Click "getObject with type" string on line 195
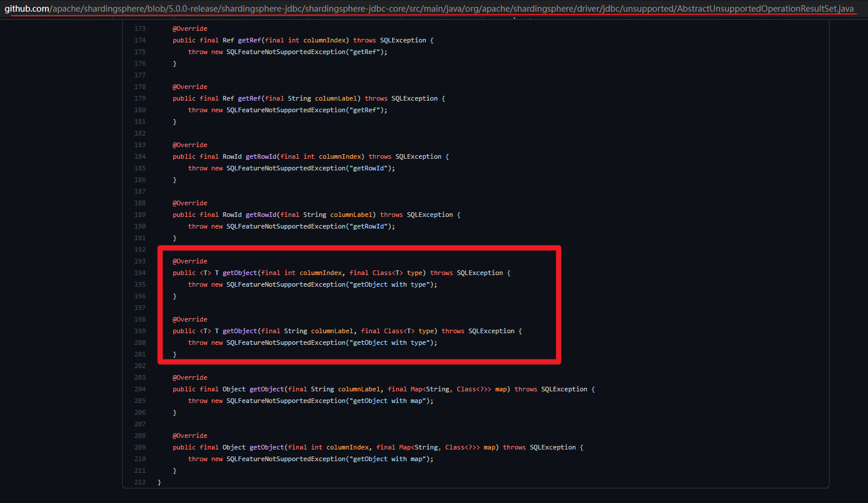The height and width of the screenshot is (503, 868). 390,284
